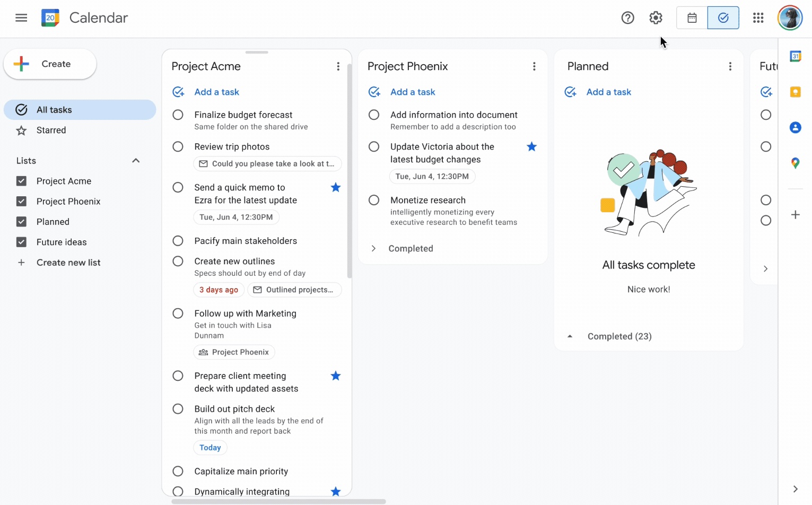Unstar the Send a quick memo task
Image resolution: width=812 pixels, height=505 pixels.
pyautogui.click(x=335, y=187)
